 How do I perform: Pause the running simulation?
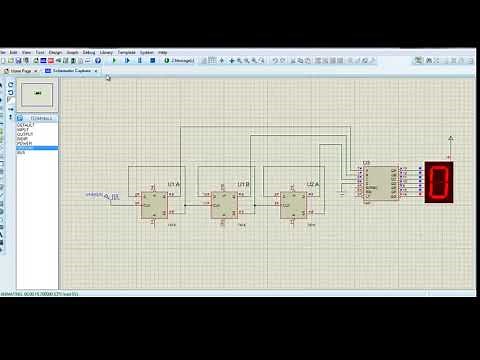140,60
